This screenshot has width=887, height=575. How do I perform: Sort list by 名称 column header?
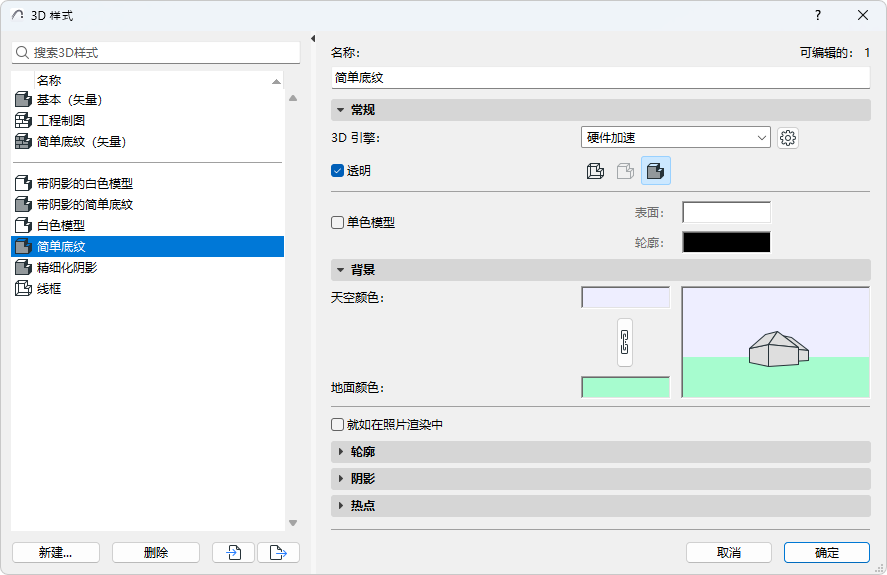click(158, 80)
